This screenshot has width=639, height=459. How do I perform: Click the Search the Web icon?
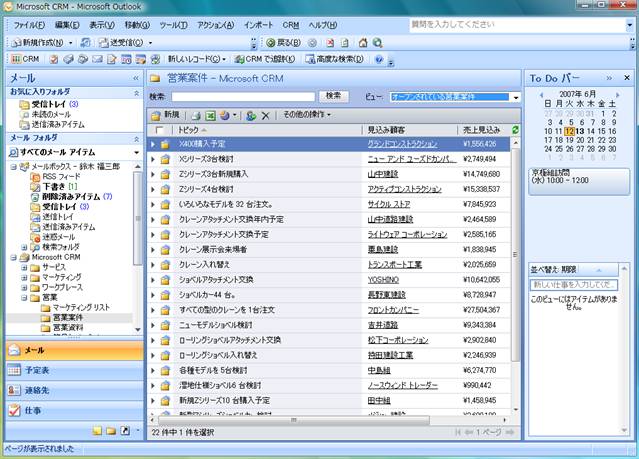click(x=378, y=43)
